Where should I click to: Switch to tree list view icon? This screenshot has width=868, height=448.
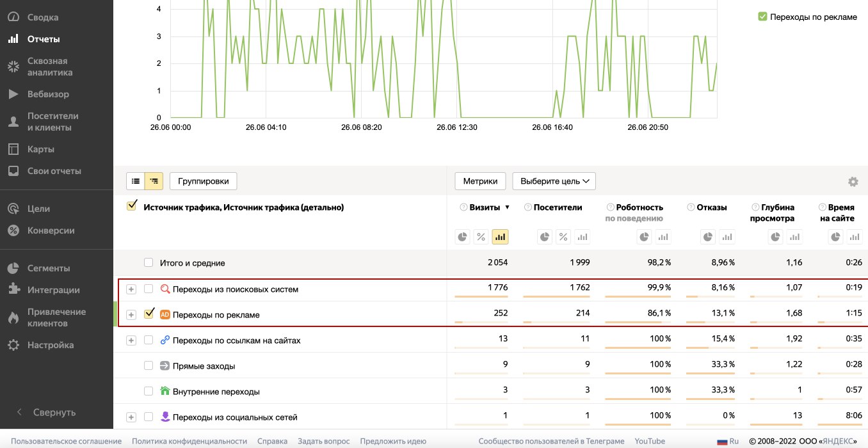(154, 181)
